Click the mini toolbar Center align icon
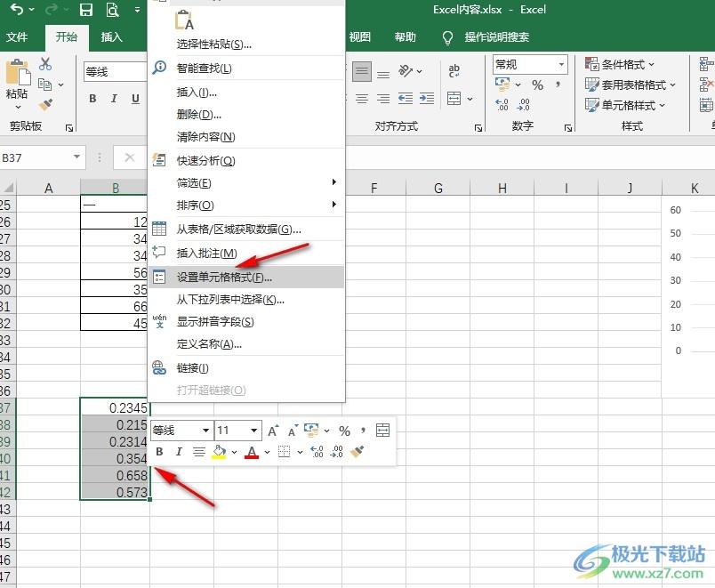 click(199, 452)
